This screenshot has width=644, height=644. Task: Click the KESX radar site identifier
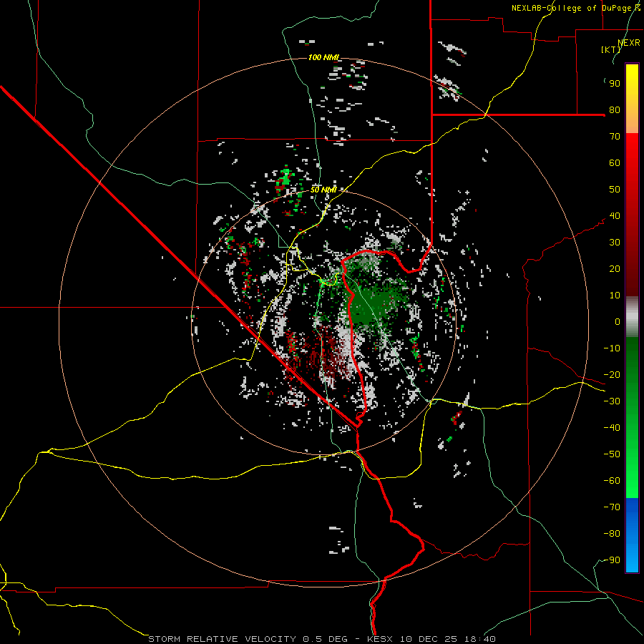click(380, 639)
